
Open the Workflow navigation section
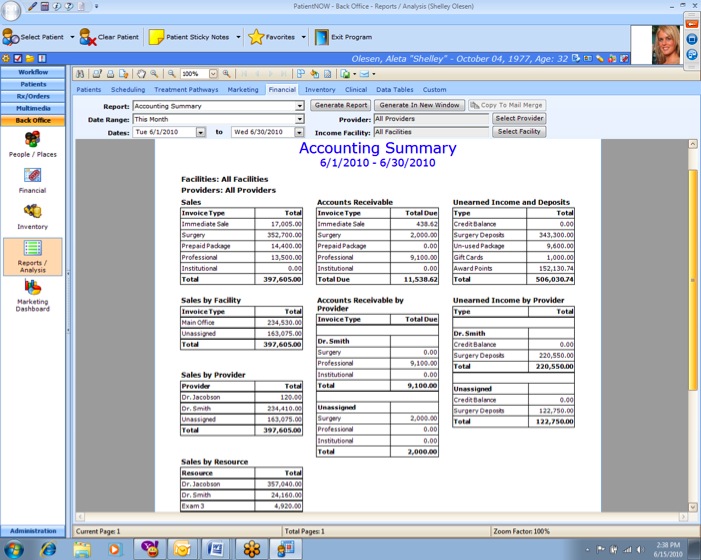pos(33,72)
